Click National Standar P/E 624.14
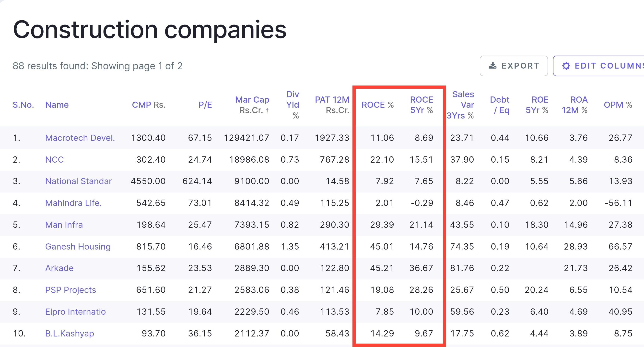Viewport: 644px width, 347px height. 197,181
